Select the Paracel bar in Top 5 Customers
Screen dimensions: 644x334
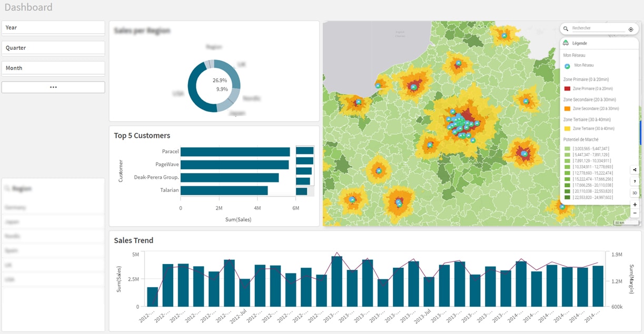pos(235,151)
